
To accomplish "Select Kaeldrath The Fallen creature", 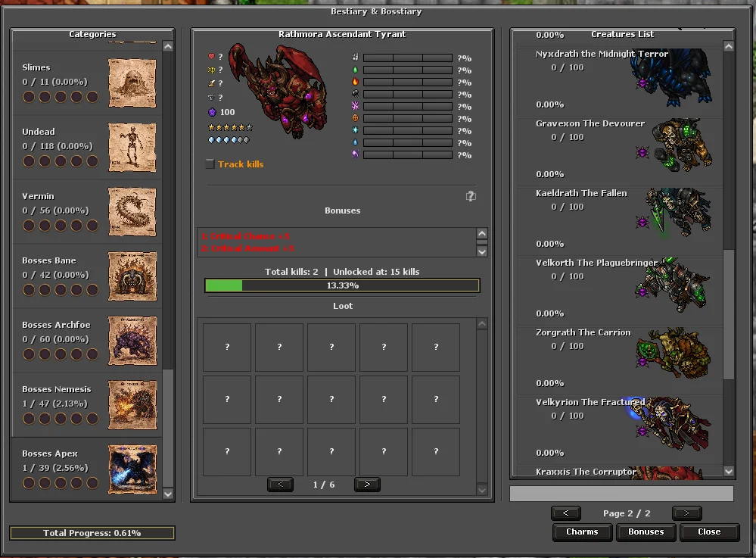I will click(x=620, y=221).
